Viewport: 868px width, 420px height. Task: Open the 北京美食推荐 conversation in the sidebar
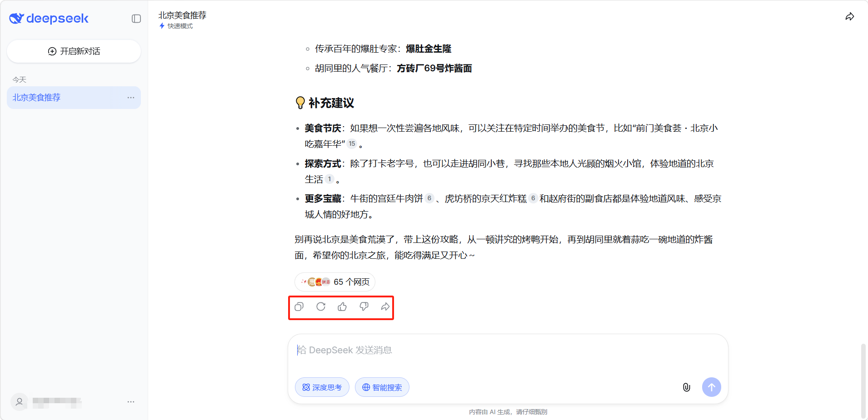pyautogui.click(x=74, y=98)
